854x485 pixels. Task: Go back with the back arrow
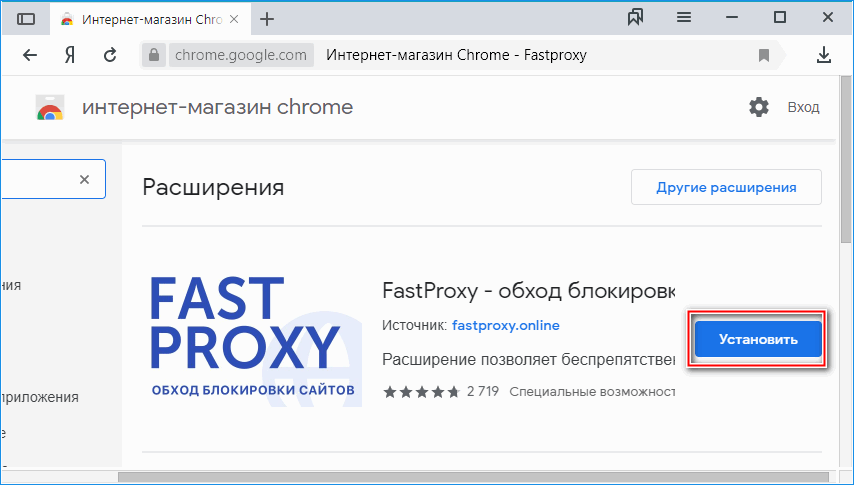30,55
